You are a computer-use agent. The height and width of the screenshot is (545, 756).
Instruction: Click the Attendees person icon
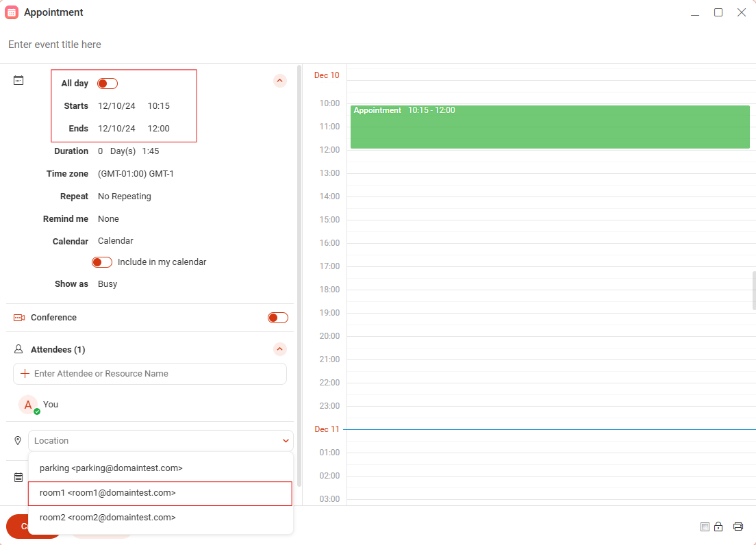(17, 349)
